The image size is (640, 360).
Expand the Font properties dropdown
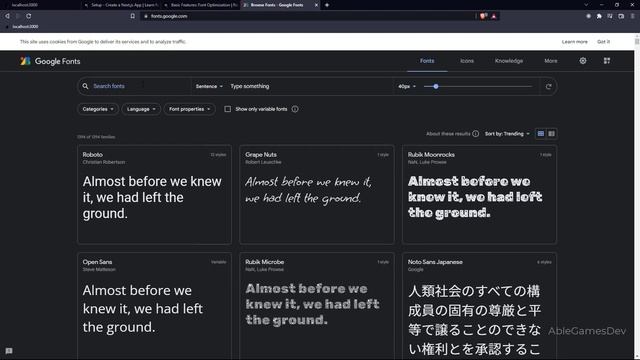(189, 109)
